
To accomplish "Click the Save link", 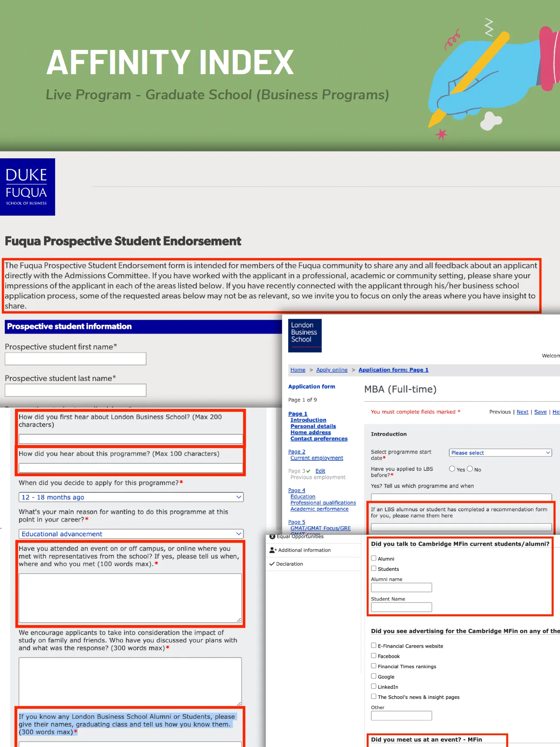I will point(540,412).
